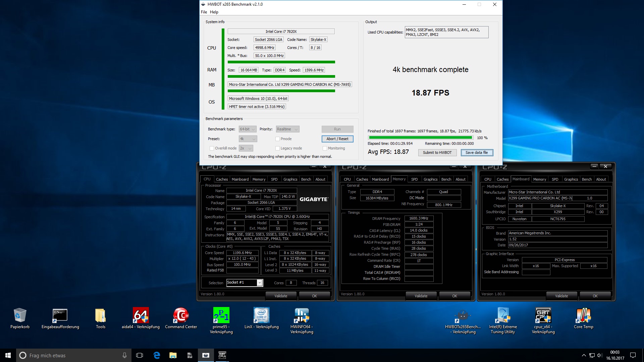Launch Microsoft Edge from taskbar
This screenshot has height=362, width=644.
[x=157, y=355]
